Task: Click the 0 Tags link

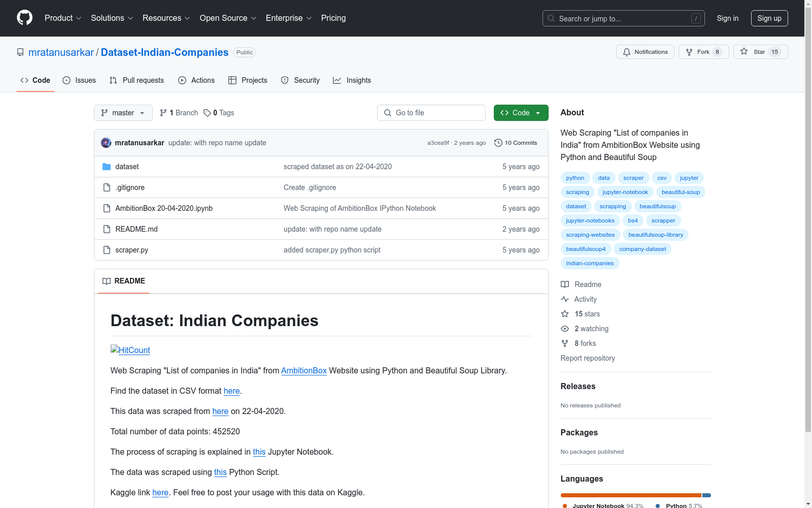Action: click(219, 113)
